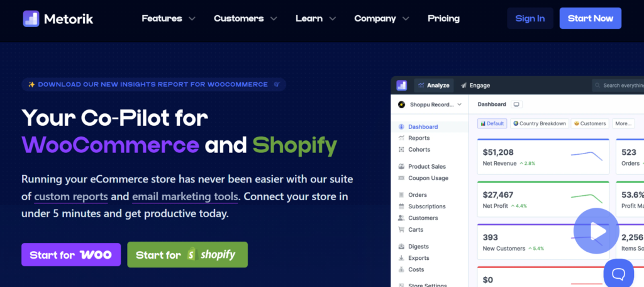Switch to the Engage tab
The width and height of the screenshot is (644, 287).
[475, 85]
